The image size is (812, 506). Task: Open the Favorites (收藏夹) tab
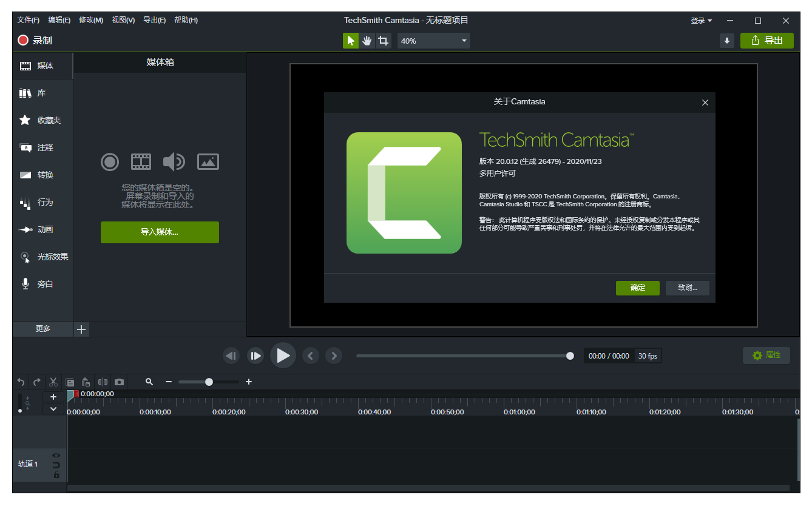click(x=43, y=120)
